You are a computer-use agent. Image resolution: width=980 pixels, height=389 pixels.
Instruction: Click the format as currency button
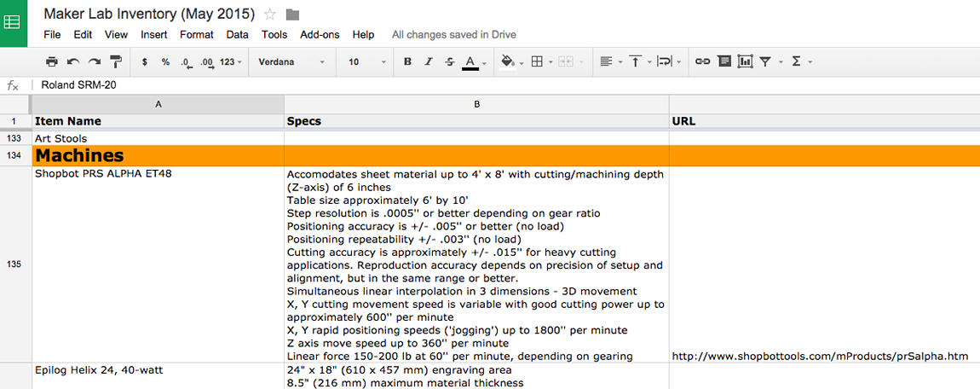145,61
